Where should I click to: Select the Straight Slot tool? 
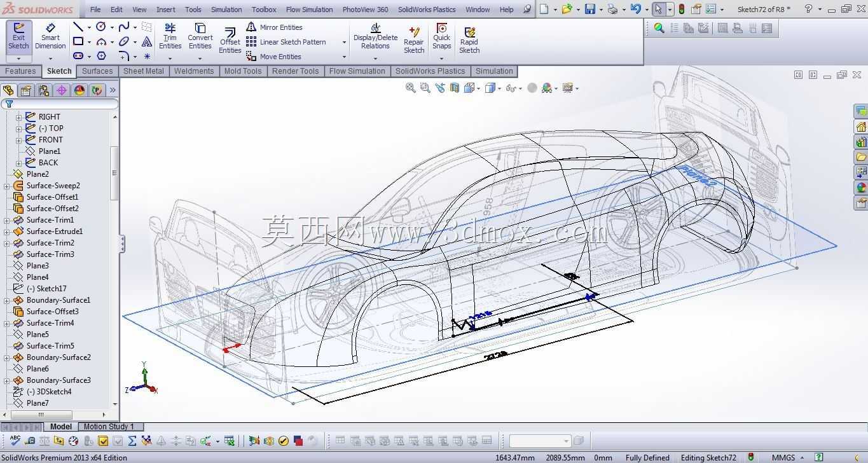(x=78, y=56)
